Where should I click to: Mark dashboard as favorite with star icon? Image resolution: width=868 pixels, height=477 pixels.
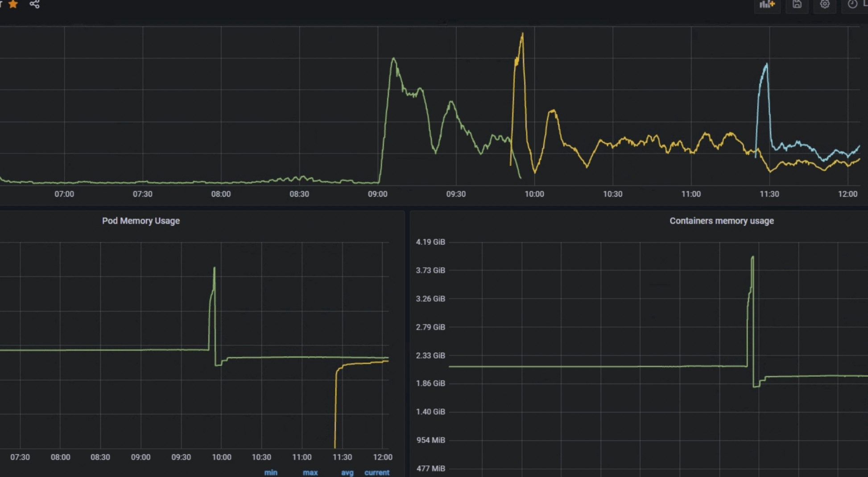click(x=13, y=4)
